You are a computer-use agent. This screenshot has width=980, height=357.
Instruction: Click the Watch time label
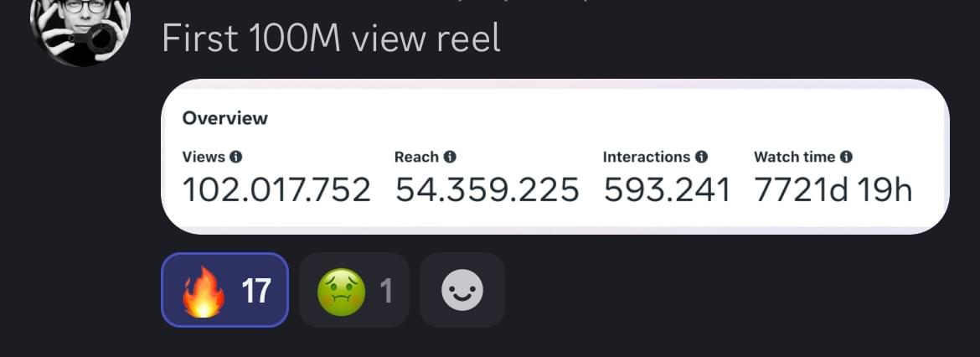[x=794, y=157]
